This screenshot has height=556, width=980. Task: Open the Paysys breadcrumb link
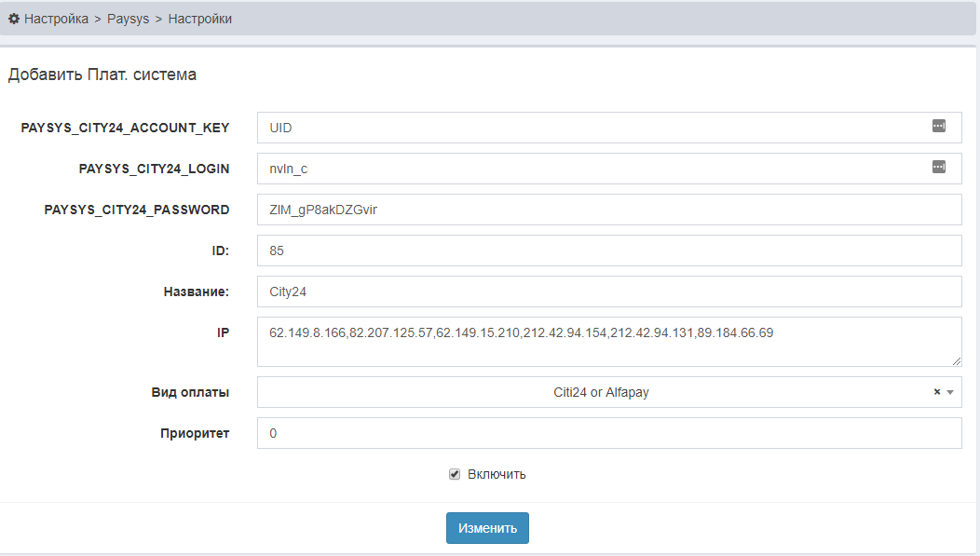click(x=129, y=19)
